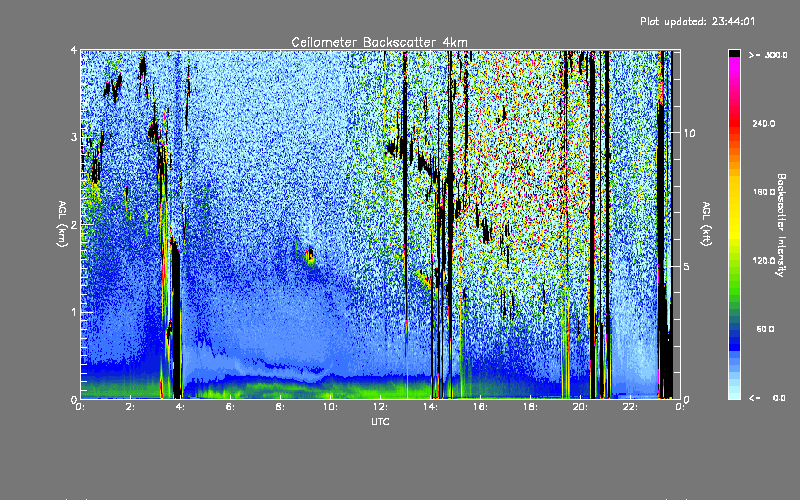Click the '18:' hour tick label
This screenshot has height=500, width=800.
coord(530,407)
